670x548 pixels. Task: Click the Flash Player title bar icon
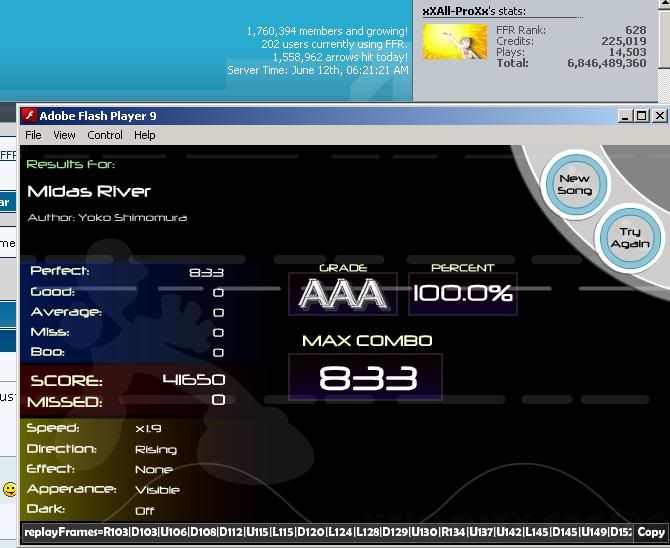point(29,116)
